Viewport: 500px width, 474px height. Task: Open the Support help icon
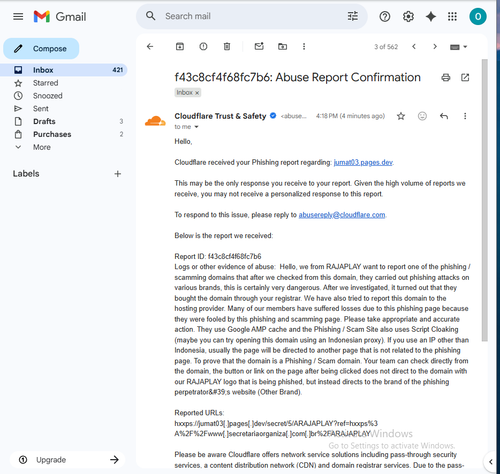pyautogui.click(x=385, y=16)
